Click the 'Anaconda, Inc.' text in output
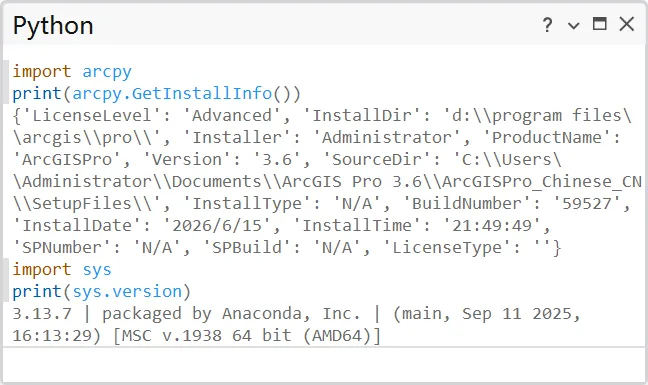The width and height of the screenshot is (648, 385). coord(291,314)
